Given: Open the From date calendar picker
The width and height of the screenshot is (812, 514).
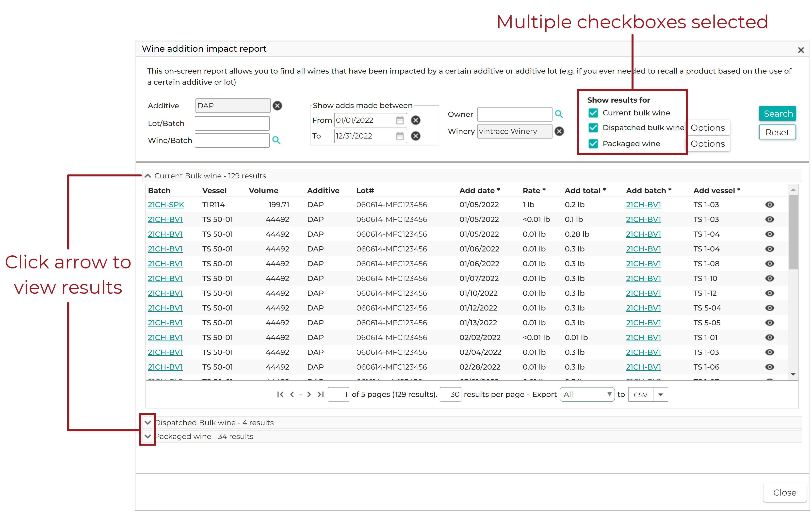Looking at the screenshot, I should [400, 120].
